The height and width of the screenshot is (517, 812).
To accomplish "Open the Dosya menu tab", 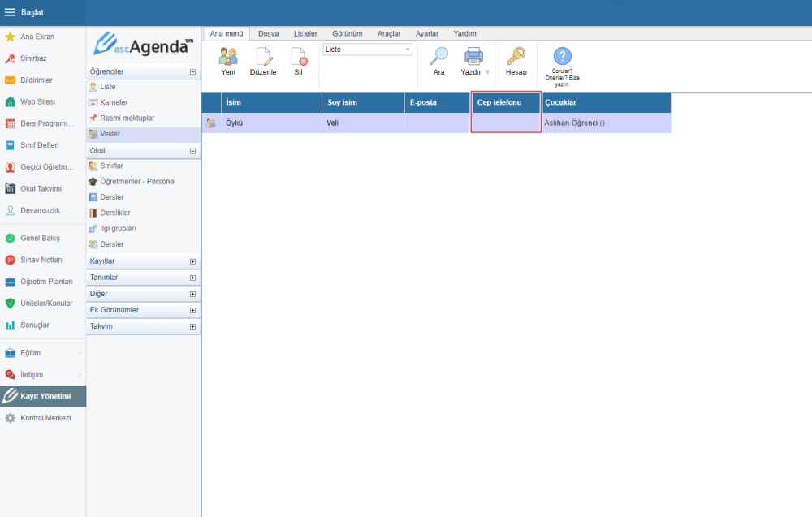I will tap(268, 33).
